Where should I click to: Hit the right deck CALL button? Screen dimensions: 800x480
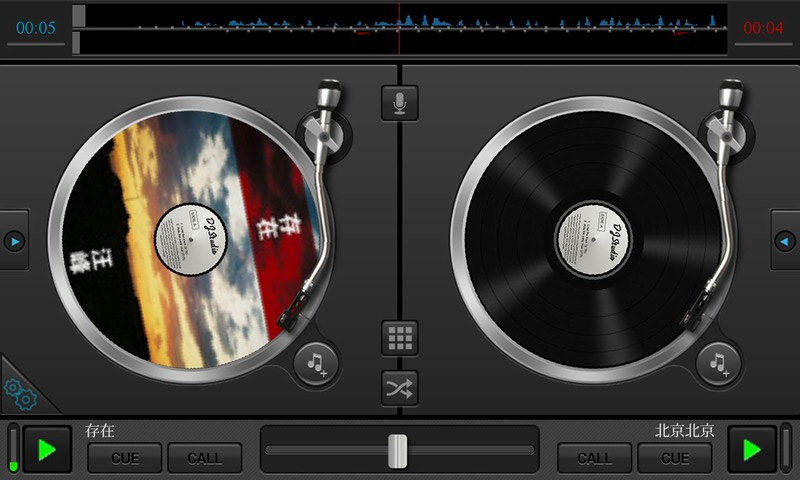click(x=594, y=458)
